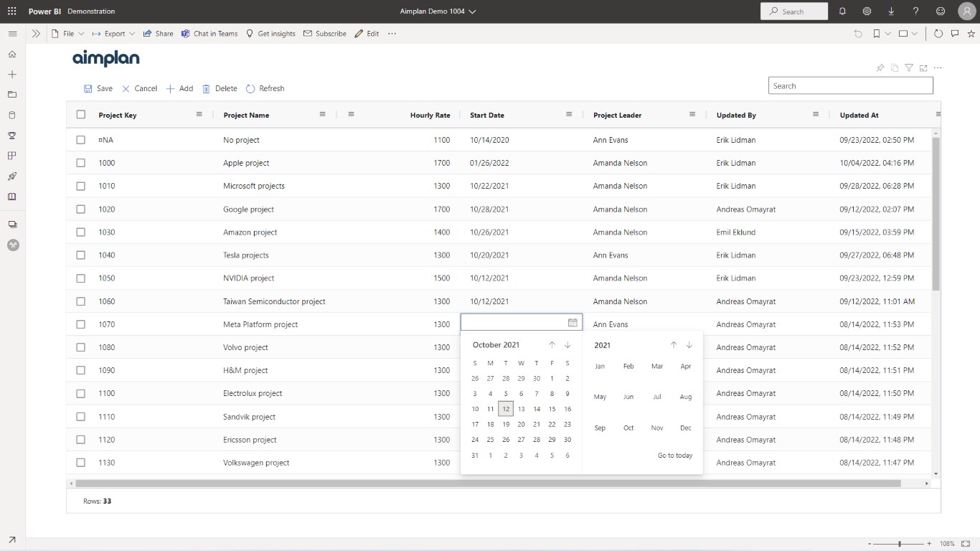Viewport: 980px width, 551px height.
Task: Open the toolbar more options ellipsis
Action: [x=392, y=34]
